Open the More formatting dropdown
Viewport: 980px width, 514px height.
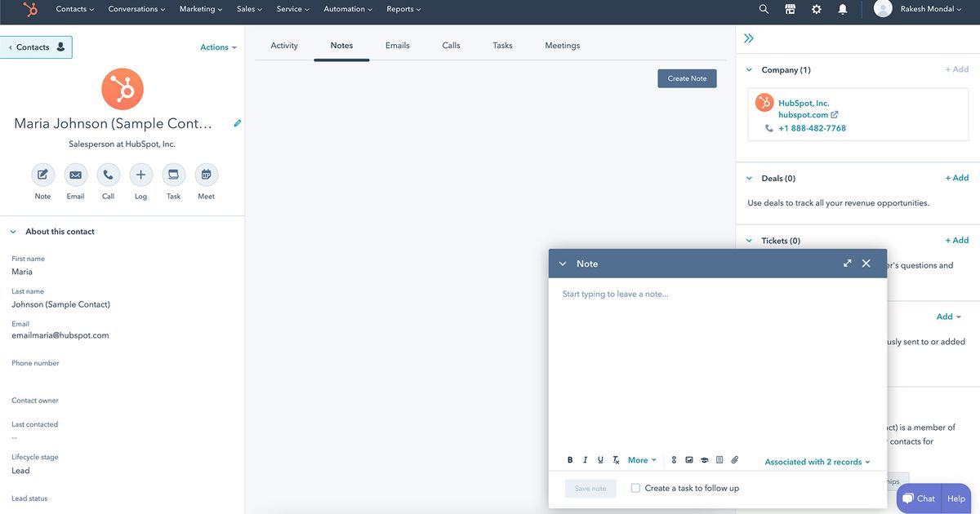click(x=642, y=460)
